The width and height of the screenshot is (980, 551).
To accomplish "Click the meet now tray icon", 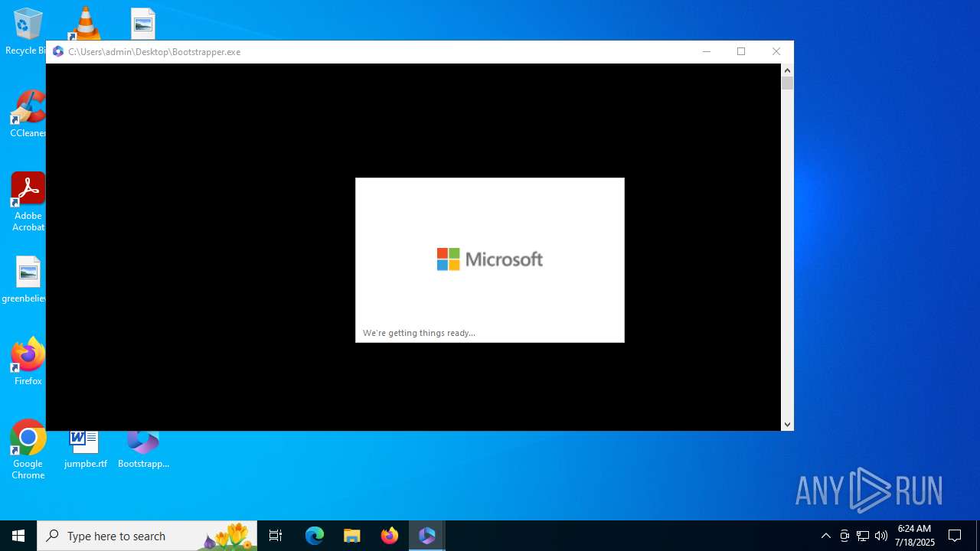I will pyautogui.click(x=844, y=536).
